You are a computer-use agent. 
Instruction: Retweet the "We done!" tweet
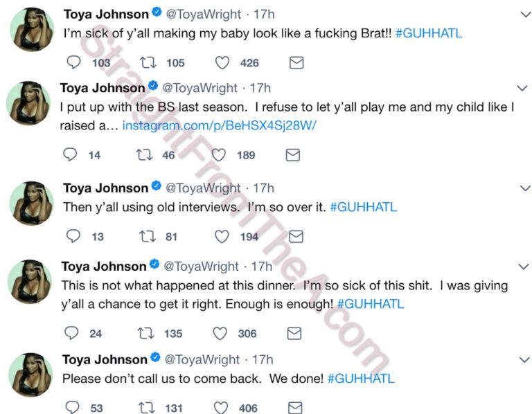point(145,408)
